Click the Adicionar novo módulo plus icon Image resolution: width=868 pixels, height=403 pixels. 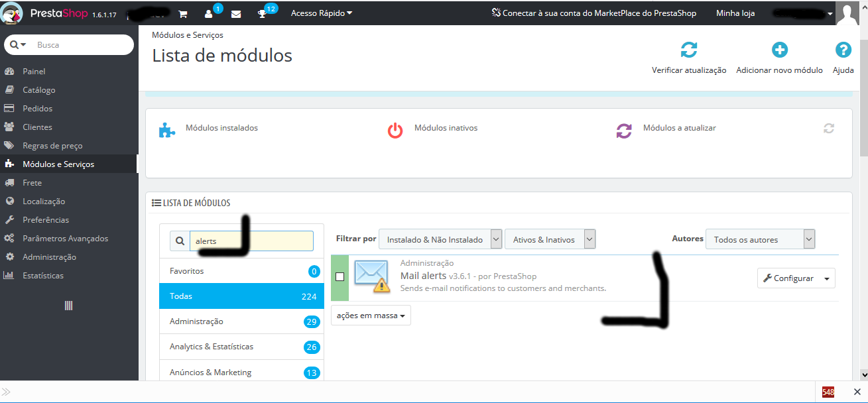click(x=779, y=50)
